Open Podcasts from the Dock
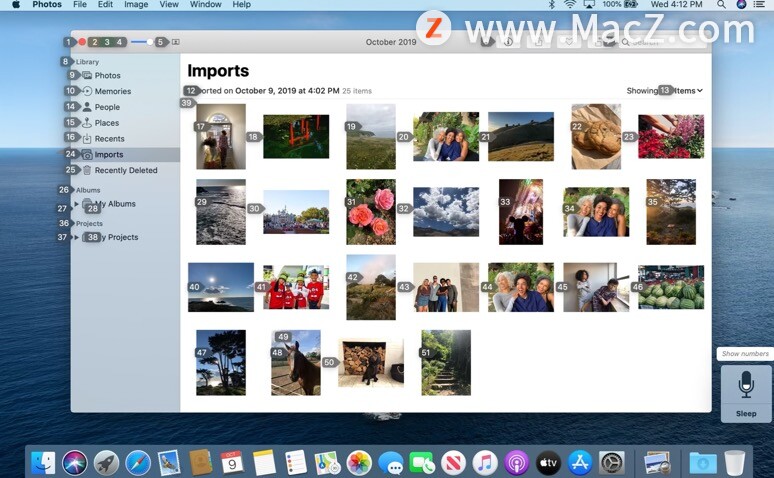Screen dimensions: 774x478 (516, 463)
